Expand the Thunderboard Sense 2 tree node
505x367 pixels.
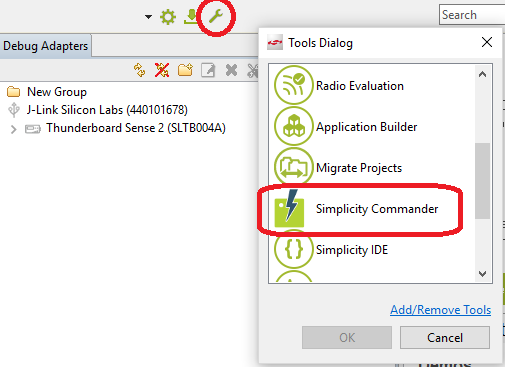click(x=13, y=129)
